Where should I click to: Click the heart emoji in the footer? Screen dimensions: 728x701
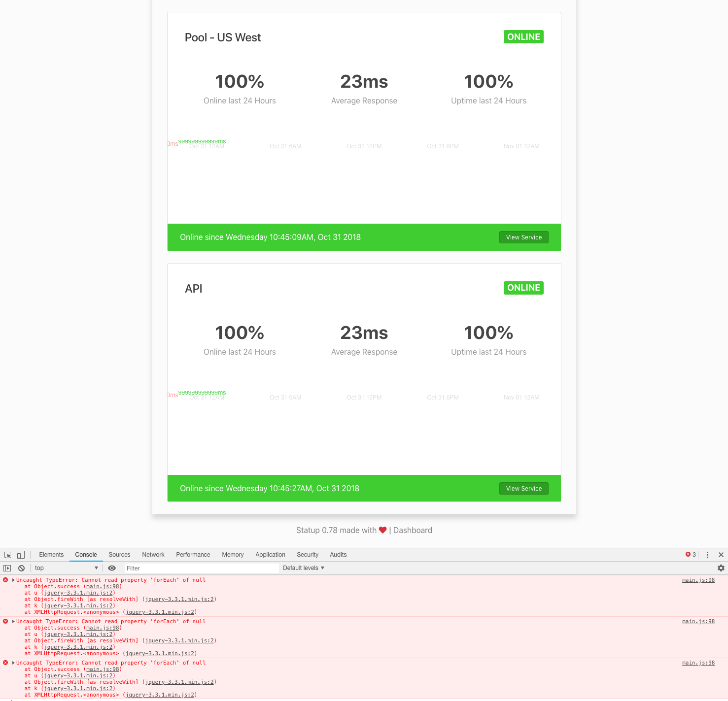pos(383,530)
